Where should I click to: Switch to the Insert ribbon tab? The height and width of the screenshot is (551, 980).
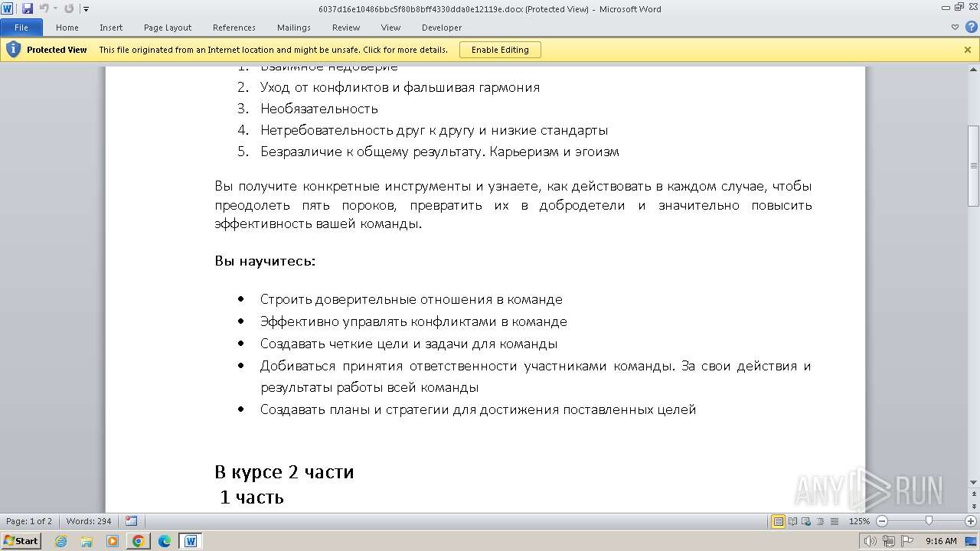pyautogui.click(x=111, y=28)
